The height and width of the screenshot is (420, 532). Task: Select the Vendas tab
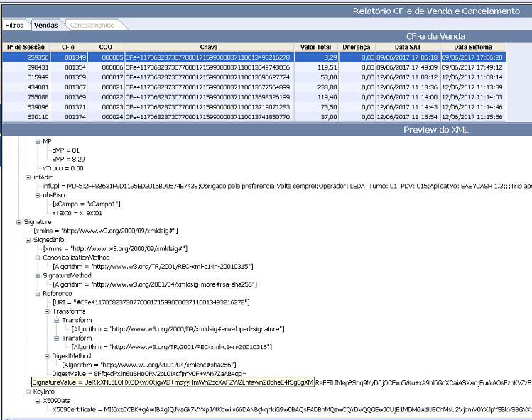tap(45, 25)
